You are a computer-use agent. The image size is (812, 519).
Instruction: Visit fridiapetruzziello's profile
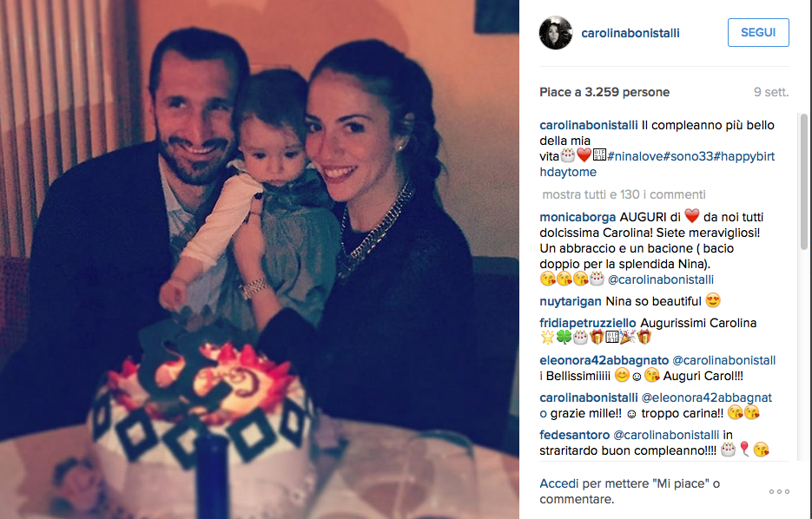[x=588, y=323]
